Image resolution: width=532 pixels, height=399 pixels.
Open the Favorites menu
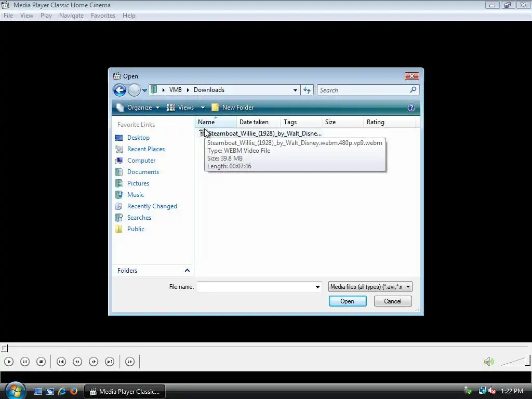click(x=103, y=16)
